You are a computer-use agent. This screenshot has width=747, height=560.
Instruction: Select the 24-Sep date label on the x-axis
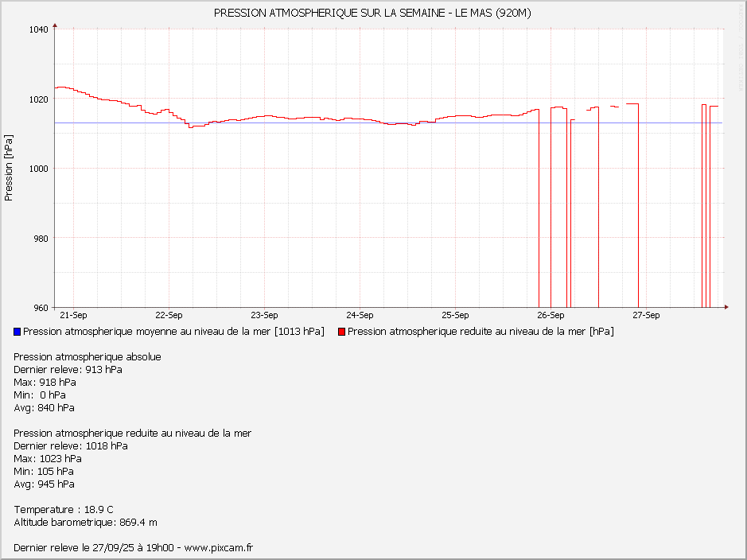[360, 315]
